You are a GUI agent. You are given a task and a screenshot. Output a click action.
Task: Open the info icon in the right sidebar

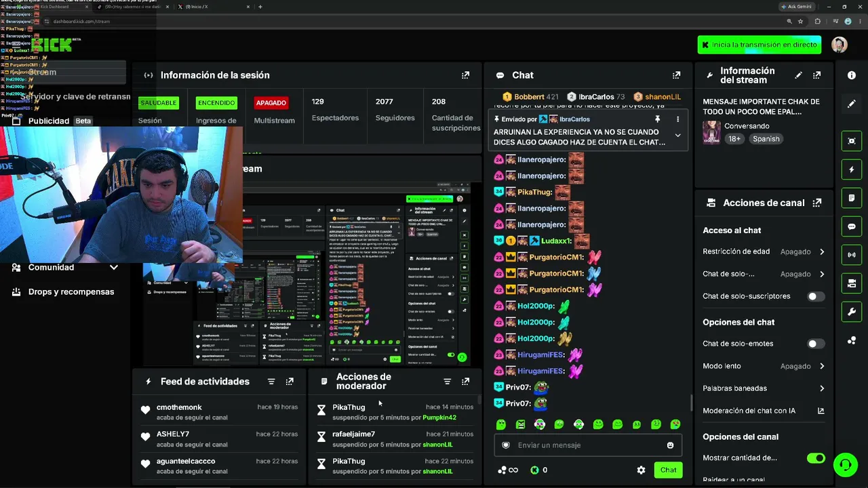point(852,75)
